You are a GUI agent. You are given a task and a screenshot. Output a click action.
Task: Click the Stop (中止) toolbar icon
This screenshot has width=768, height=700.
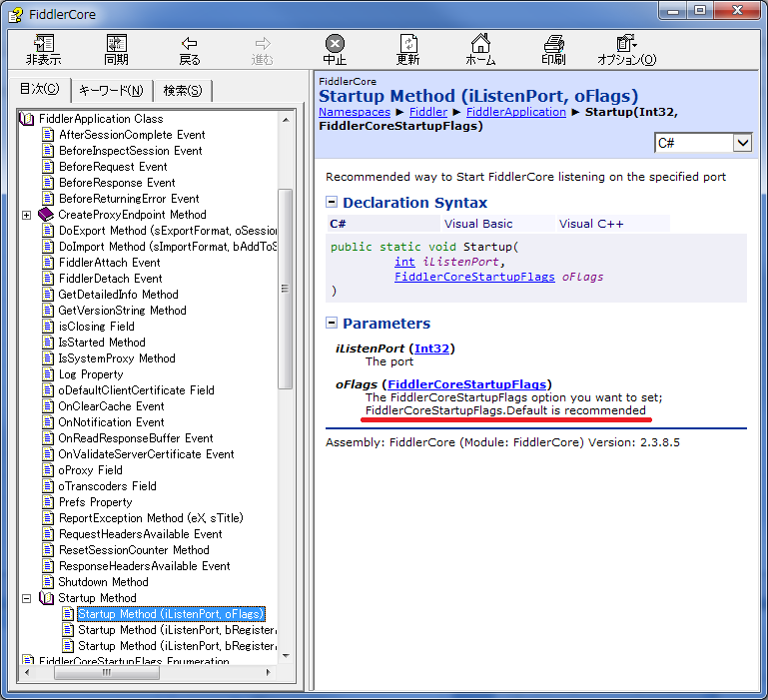point(335,43)
